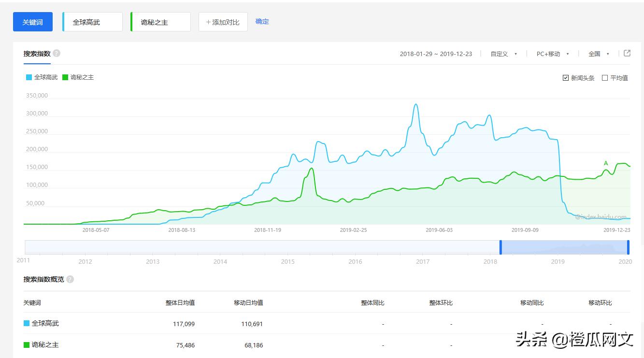Click the blue legend marker for 全球高武

pos(28,77)
